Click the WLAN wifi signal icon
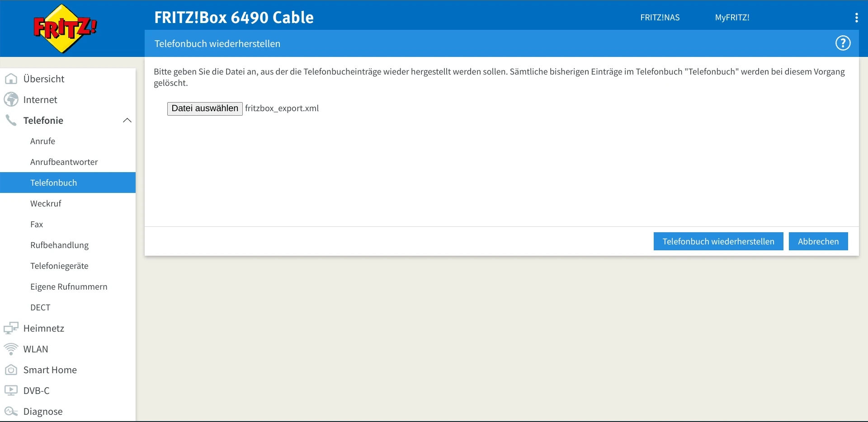The width and height of the screenshot is (868, 422). pos(11,349)
